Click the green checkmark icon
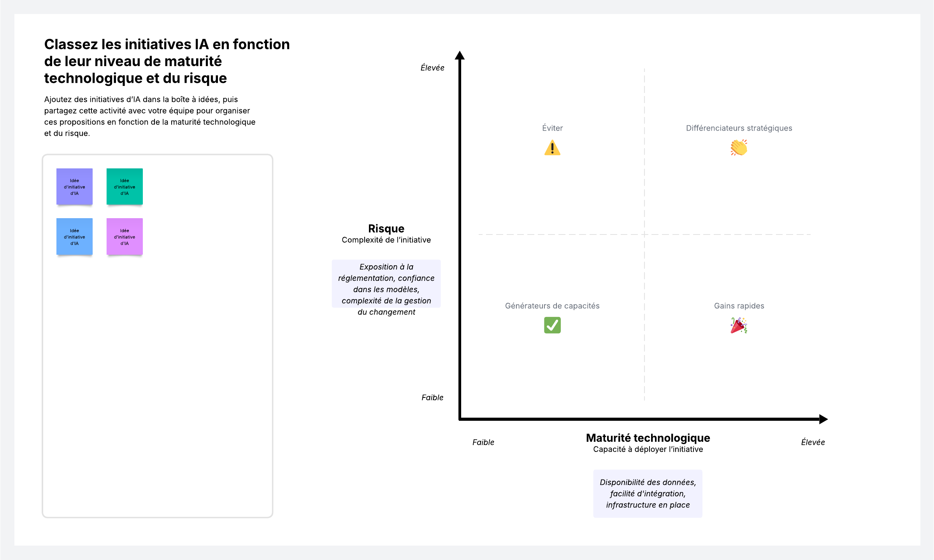Image resolution: width=934 pixels, height=560 pixels. coord(552,325)
